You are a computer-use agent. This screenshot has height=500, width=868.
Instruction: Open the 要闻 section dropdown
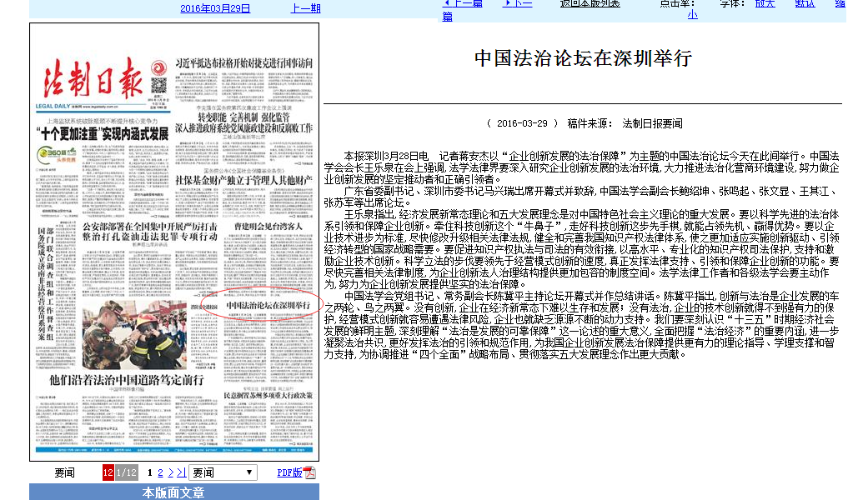(223, 472)
